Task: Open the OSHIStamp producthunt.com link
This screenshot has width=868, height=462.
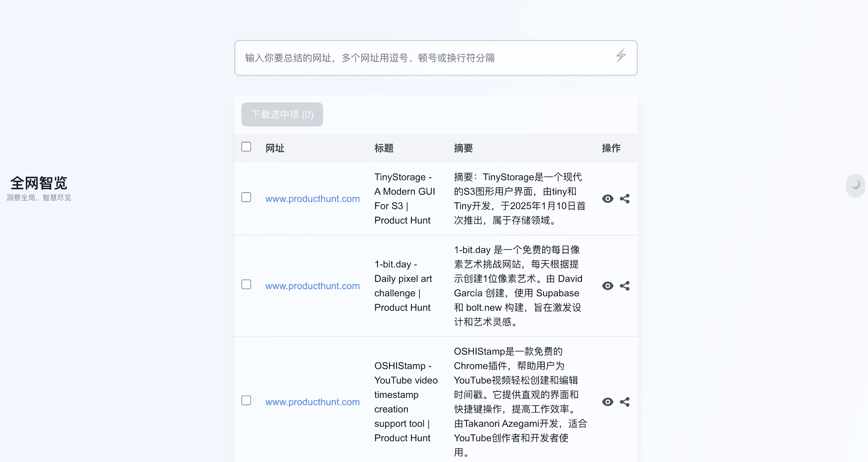Action: click(x=313, y=402)
